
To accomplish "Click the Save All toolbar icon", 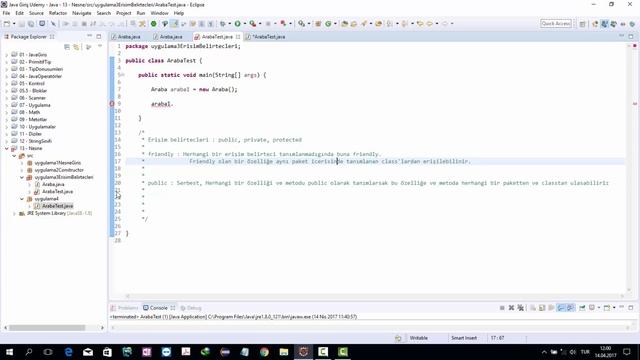I will [31, 24].
